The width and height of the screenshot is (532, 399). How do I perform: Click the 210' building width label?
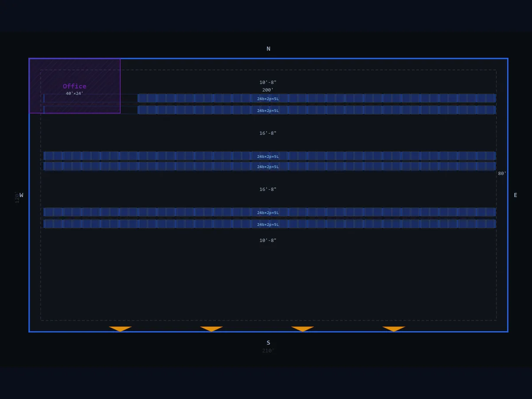[268, 351]
